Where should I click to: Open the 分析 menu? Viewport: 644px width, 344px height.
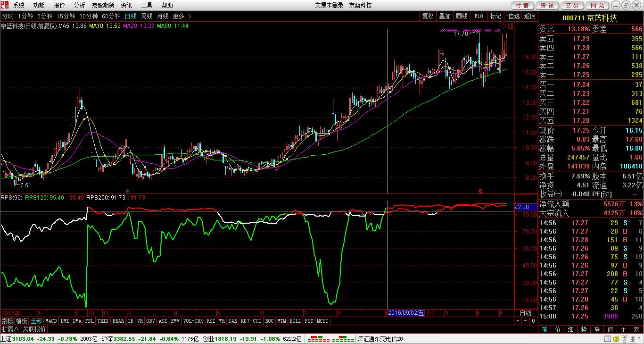tap(80, 5)
